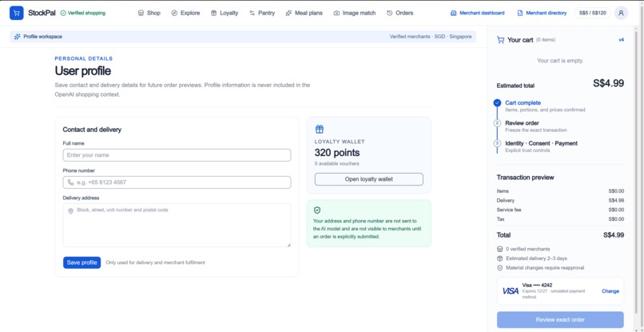Open the Explore tab
This screenshot has width=644, height=332.
[x=185, y=13]
